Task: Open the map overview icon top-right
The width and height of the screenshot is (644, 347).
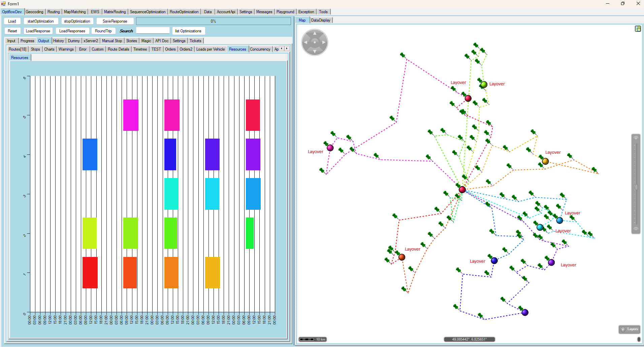Action: click(638, 29)
